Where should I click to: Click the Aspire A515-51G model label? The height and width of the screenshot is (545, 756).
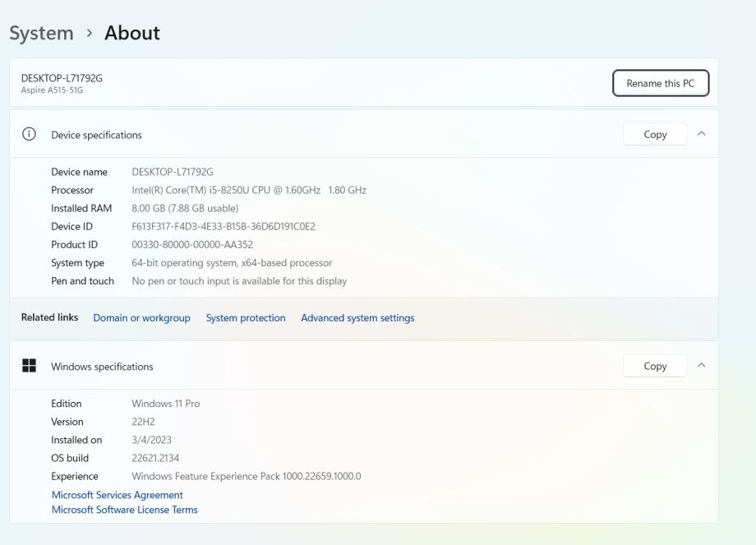52,90
